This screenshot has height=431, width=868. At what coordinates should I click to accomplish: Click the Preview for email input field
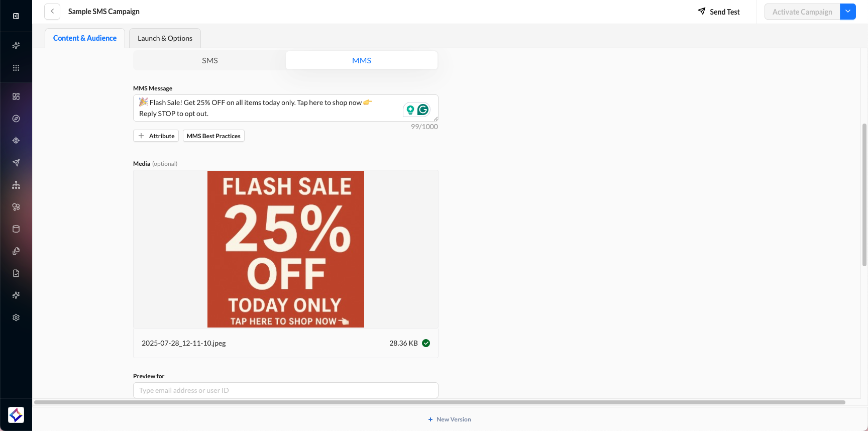(x=285, y=390)
